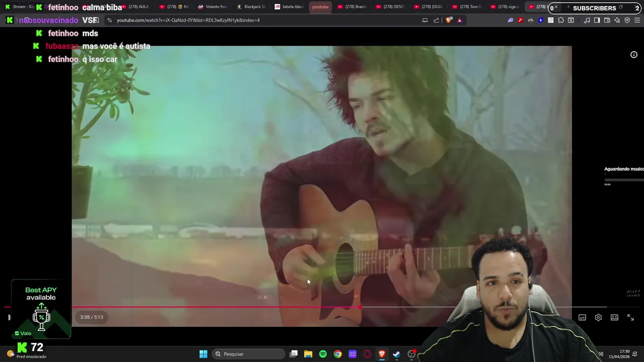Toggle theater mode on the player

click(x=614, y=318)
